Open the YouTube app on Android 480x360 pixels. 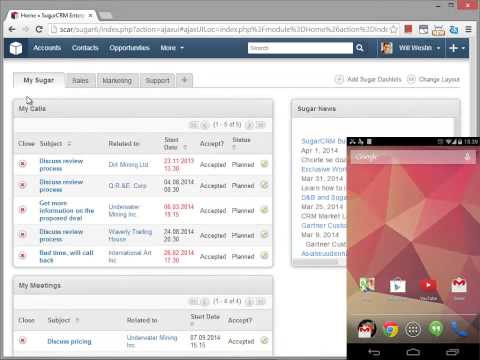click(x=428, y=285)
